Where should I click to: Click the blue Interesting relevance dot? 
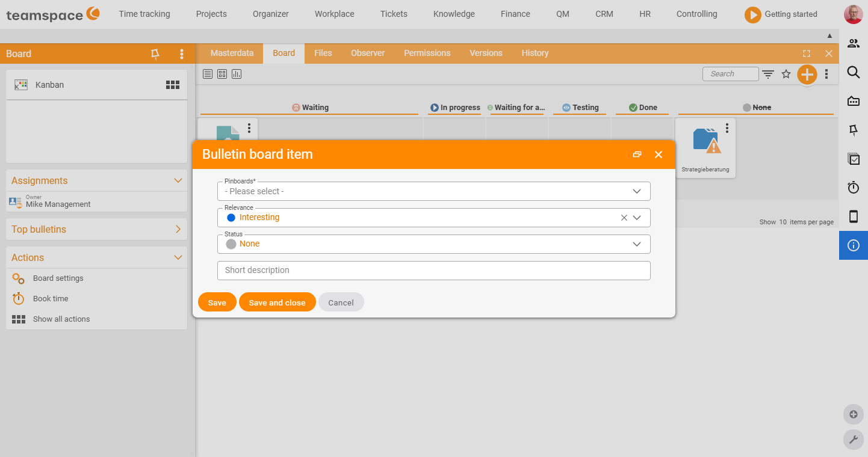pyautogui.click(x=231, y=218)
